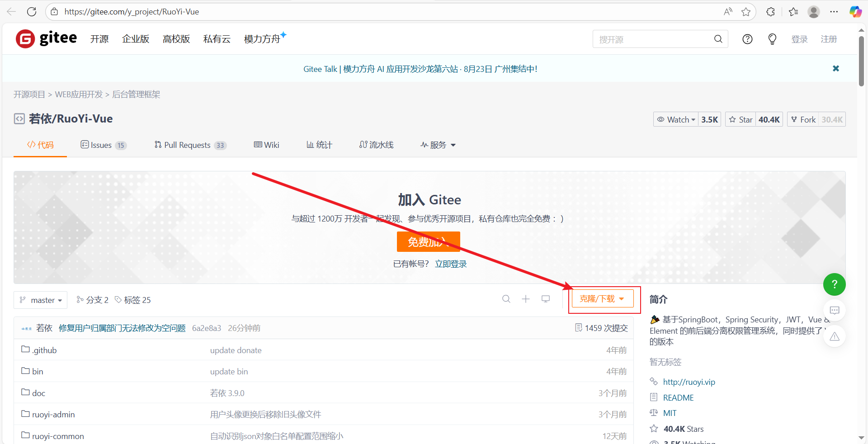Expand the Watch dropdown
Viewport: 868px width, 444px height.
point(676,119)
